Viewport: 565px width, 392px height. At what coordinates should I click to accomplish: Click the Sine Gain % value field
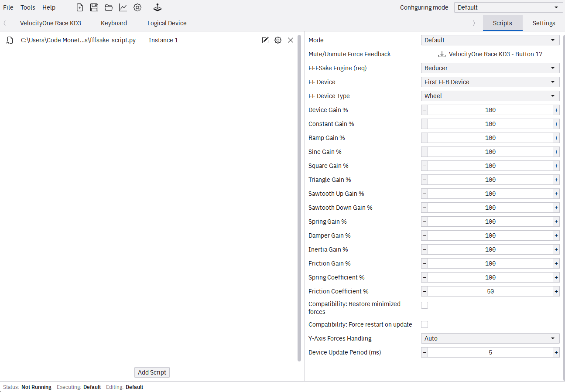point(490,152)
